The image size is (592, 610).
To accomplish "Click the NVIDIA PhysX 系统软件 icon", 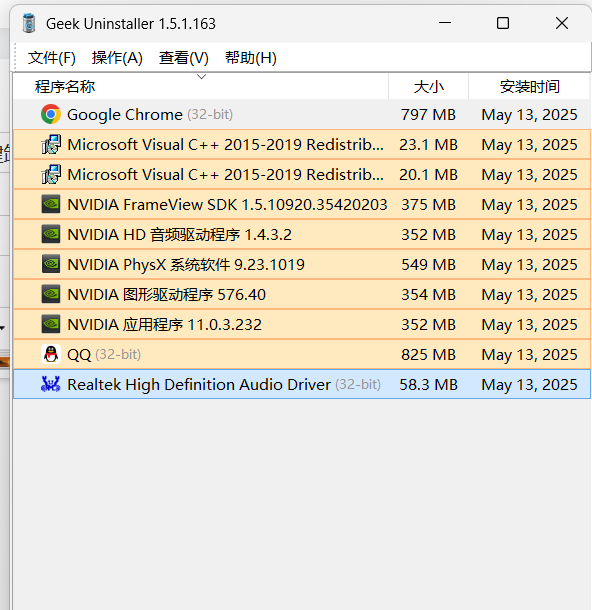I will click(51, 264).
